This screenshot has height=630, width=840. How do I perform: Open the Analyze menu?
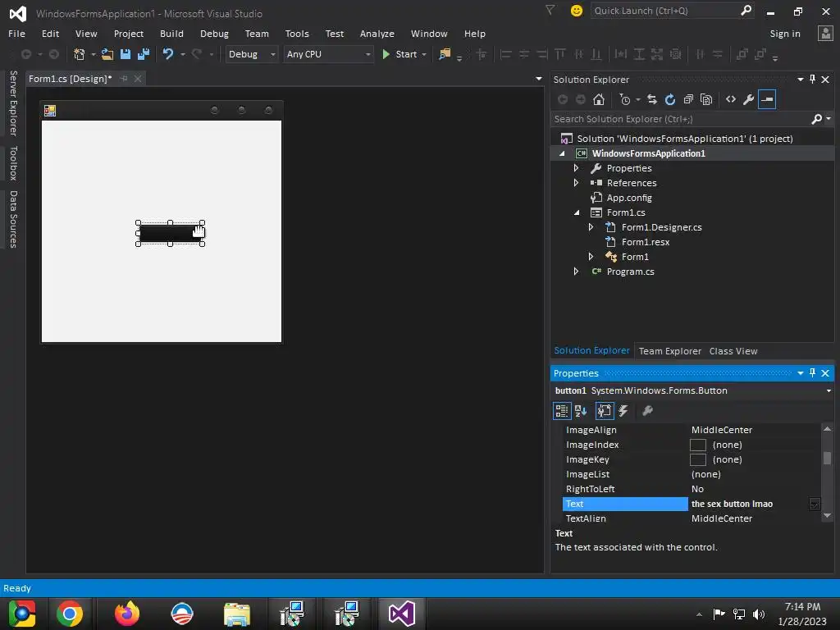click(377, 33)
